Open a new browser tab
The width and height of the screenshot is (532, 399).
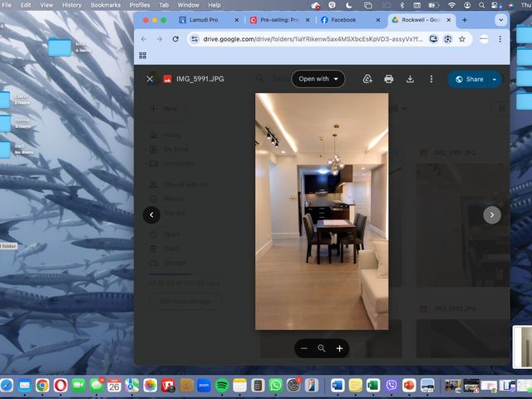[x=465, y=20]
